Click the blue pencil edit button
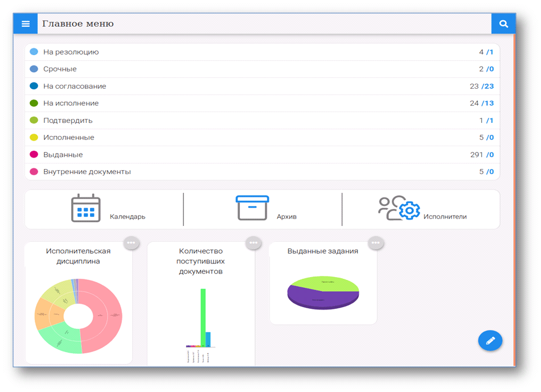Viewport: 541px width, 392px height. click(x=490, y=341)
